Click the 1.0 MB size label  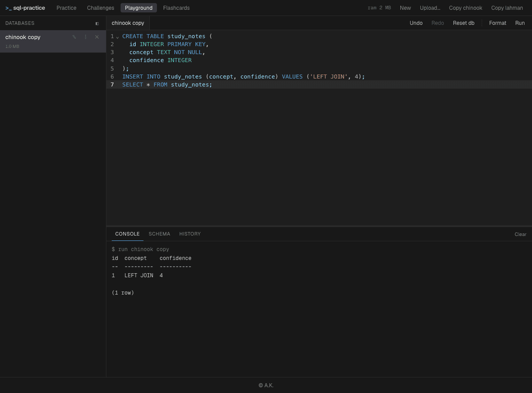[12, 46]
